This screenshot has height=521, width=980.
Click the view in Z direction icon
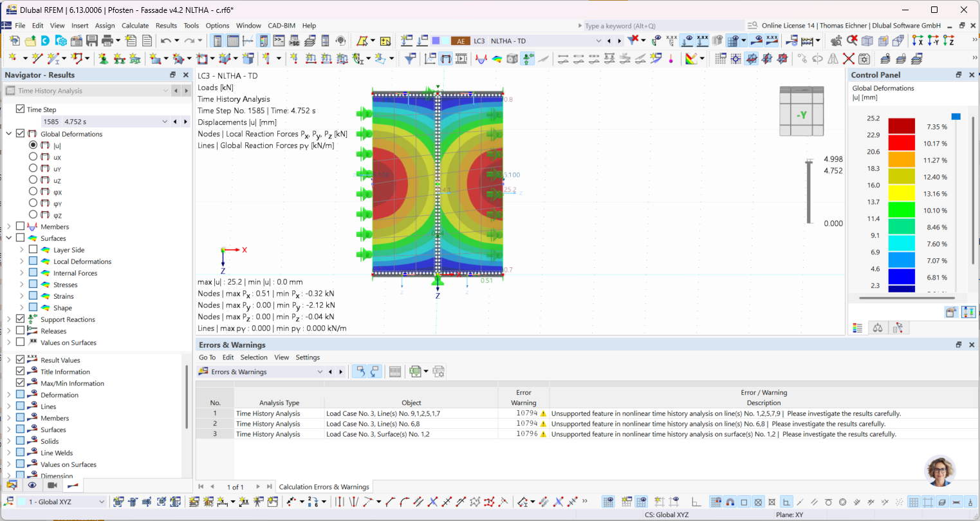(949, 41)
